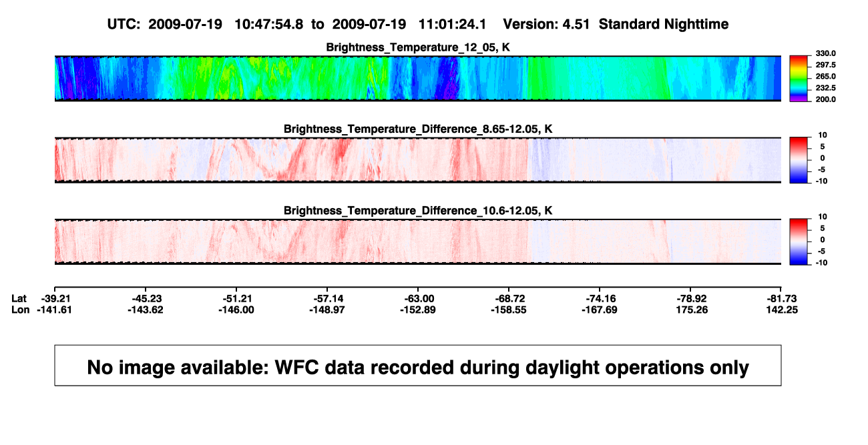This screenshot has height=445, width=868.
Task: Click latitude value -63.00
Action: click(418, 298)
